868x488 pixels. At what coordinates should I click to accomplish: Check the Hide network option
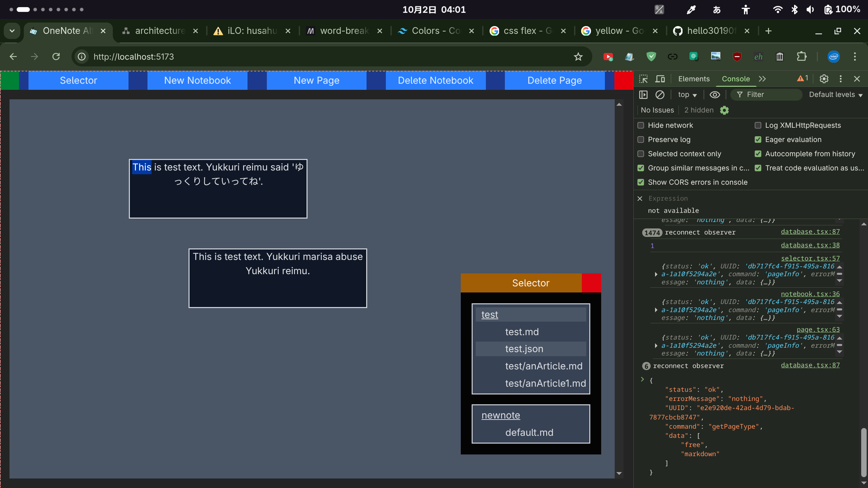click(641, 125)
